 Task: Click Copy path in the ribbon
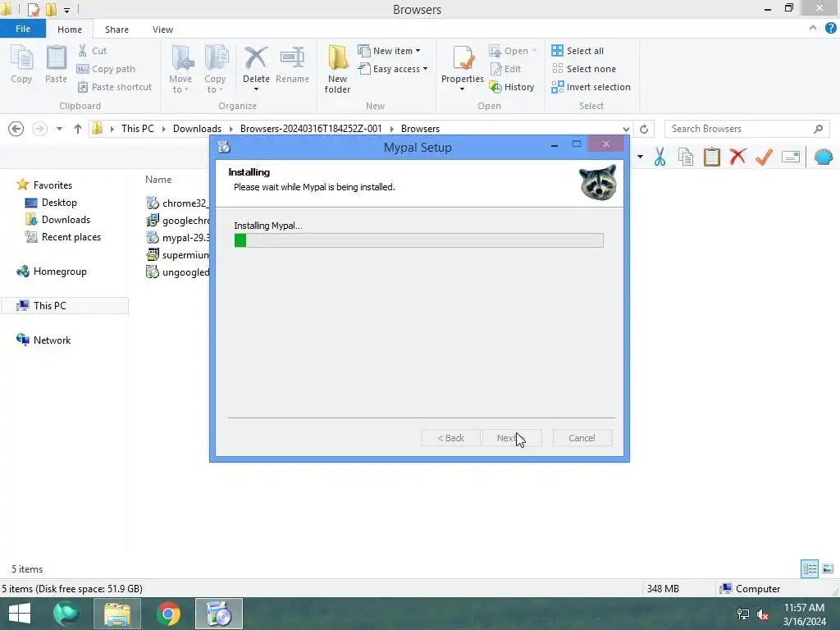tap(106, 69)
